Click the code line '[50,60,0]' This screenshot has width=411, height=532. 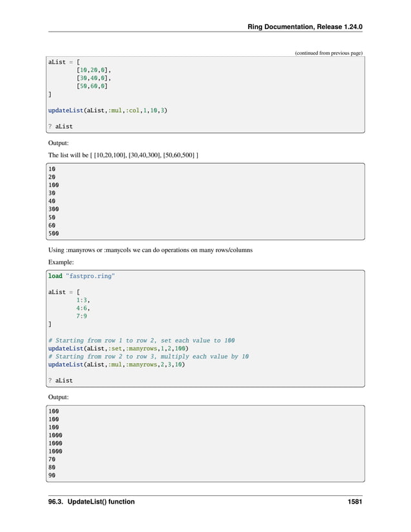92,86
